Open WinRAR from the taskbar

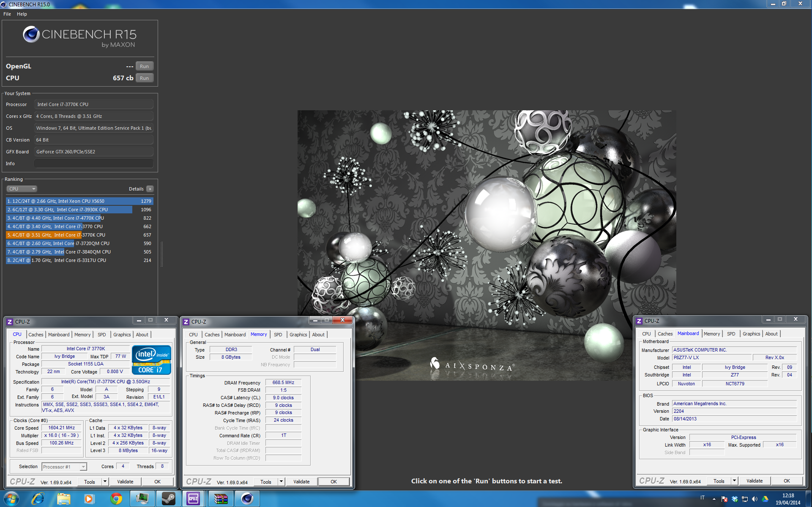coord(221,499)
